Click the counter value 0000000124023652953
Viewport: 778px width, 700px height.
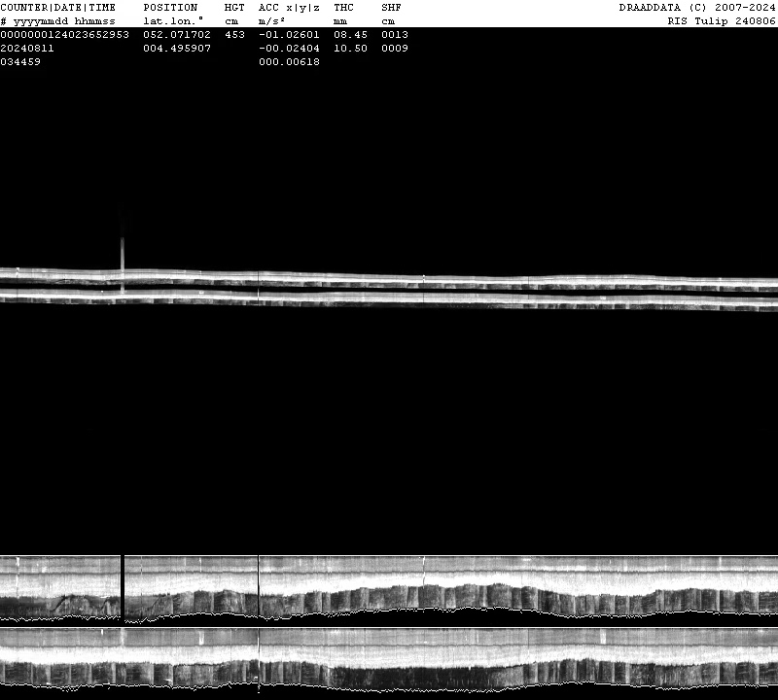pyautogui.click(x=64, y=34)
